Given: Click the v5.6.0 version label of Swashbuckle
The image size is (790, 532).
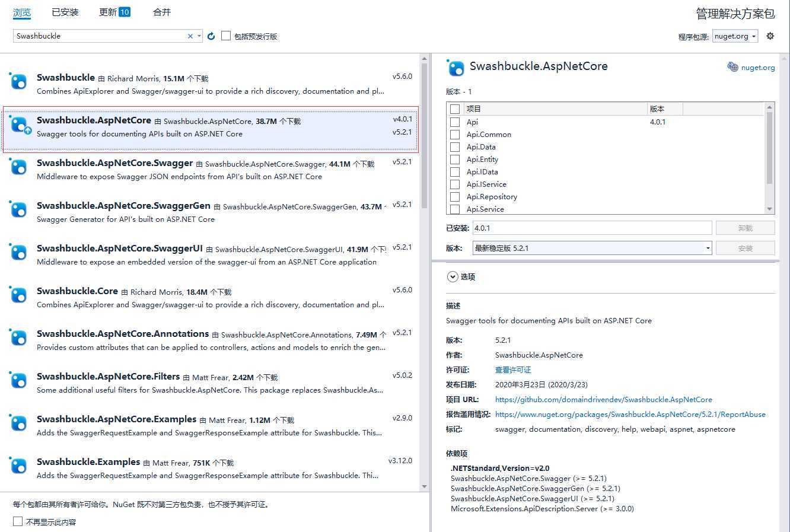Looking at the screenshot, I should click(402, 77).
